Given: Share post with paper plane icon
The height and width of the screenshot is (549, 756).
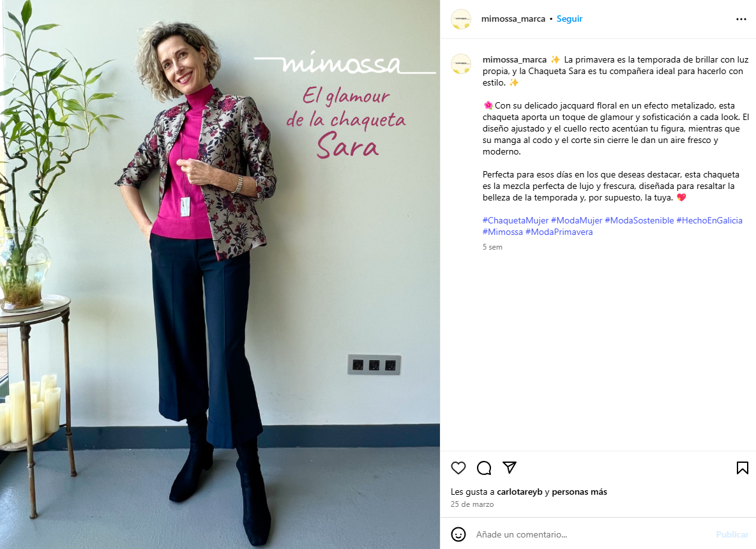Looking at the screenshot, I should tap(509, 467).
